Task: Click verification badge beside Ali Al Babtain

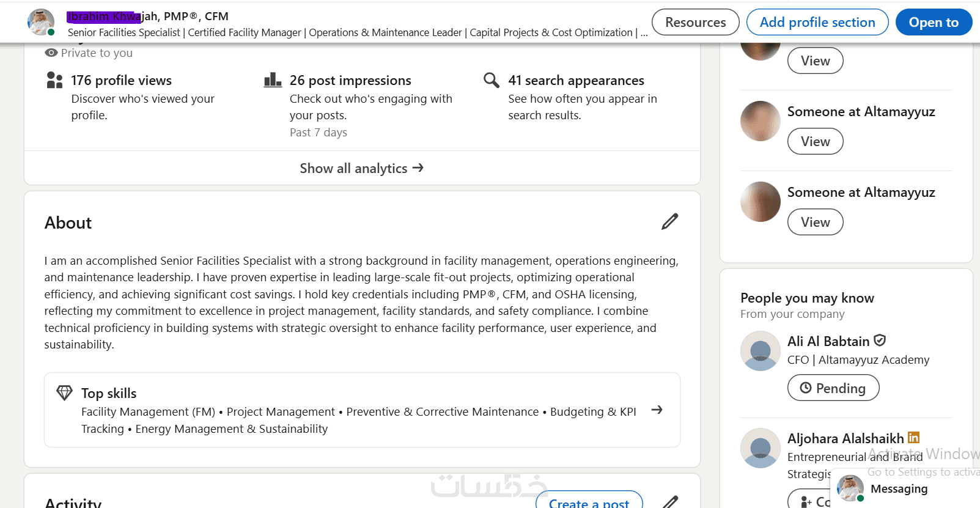Action: pos(880,341)
